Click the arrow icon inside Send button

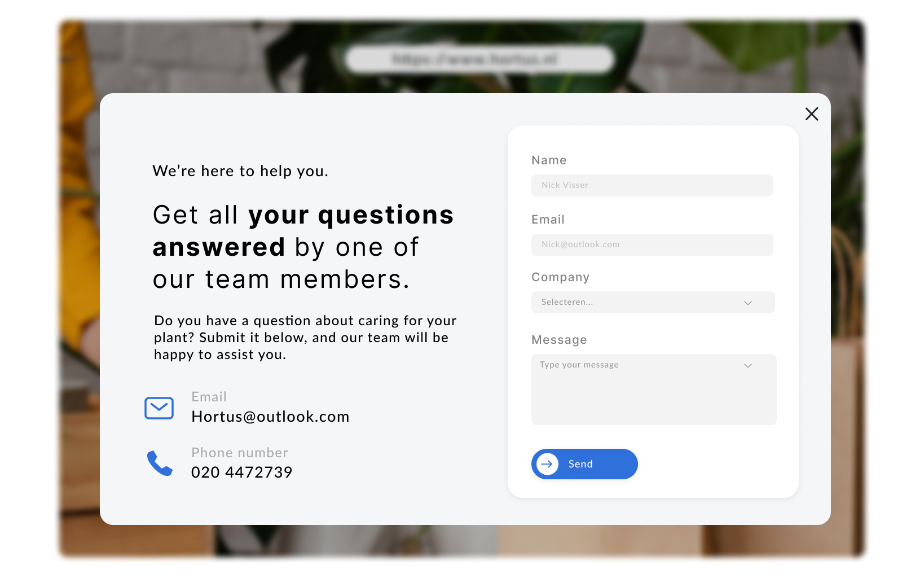tap(547, 464)
